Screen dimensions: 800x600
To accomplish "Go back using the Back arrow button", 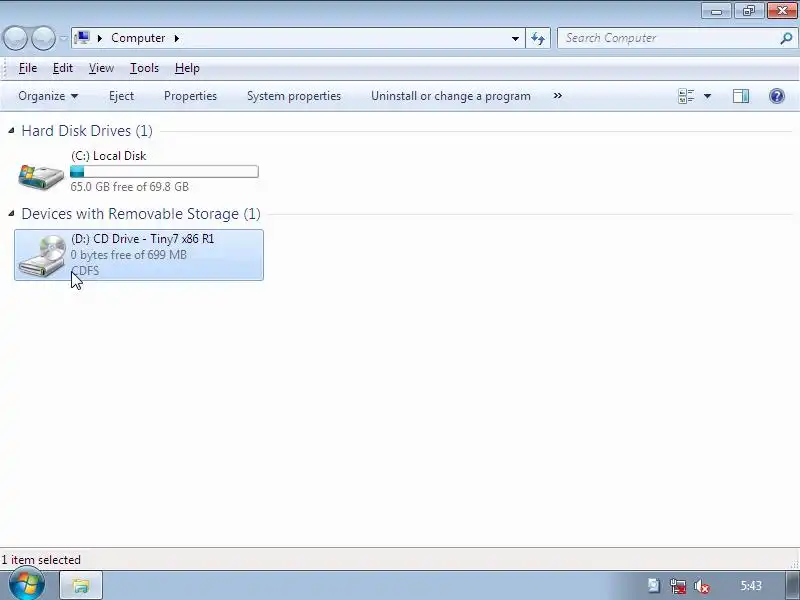I will [x=15, y=38].
